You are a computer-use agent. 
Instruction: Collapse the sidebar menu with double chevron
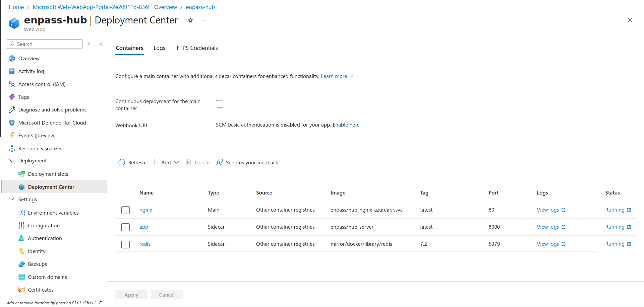pos(101,44)
